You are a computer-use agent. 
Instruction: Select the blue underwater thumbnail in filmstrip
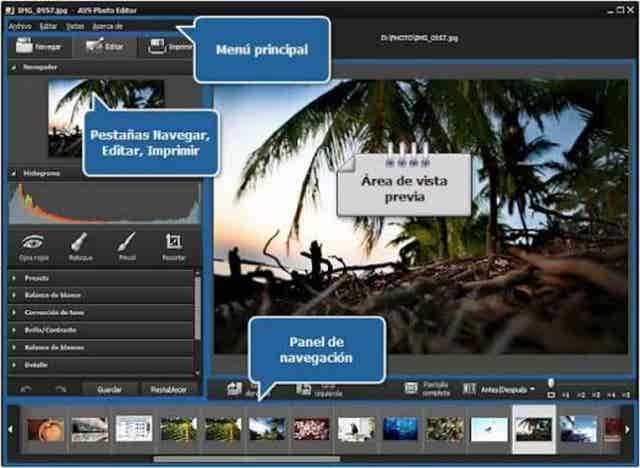(x=400, y=429)
